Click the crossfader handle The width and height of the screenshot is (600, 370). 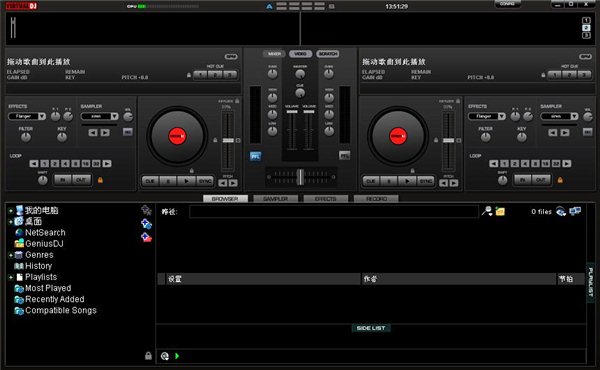point(301,177)
